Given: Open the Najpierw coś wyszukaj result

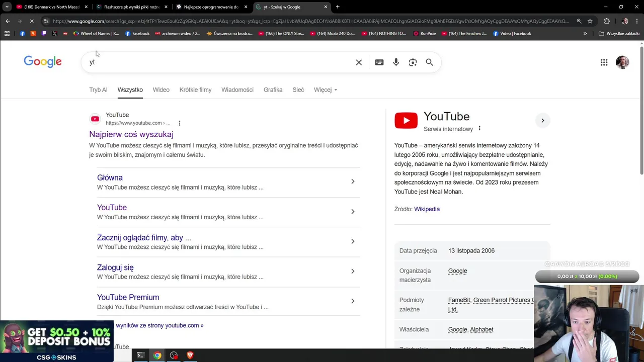Looking at the screenshot, I should (131, 134).
